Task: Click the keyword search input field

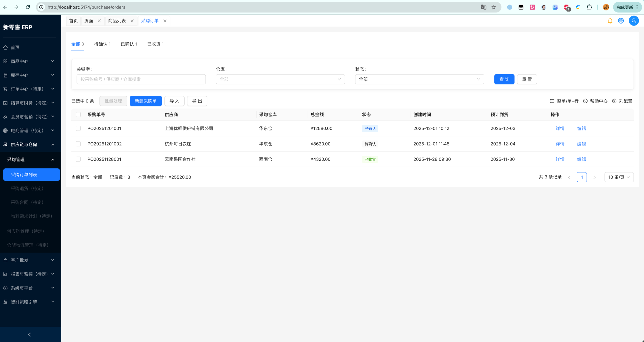Action: click(x=141, y=79)
